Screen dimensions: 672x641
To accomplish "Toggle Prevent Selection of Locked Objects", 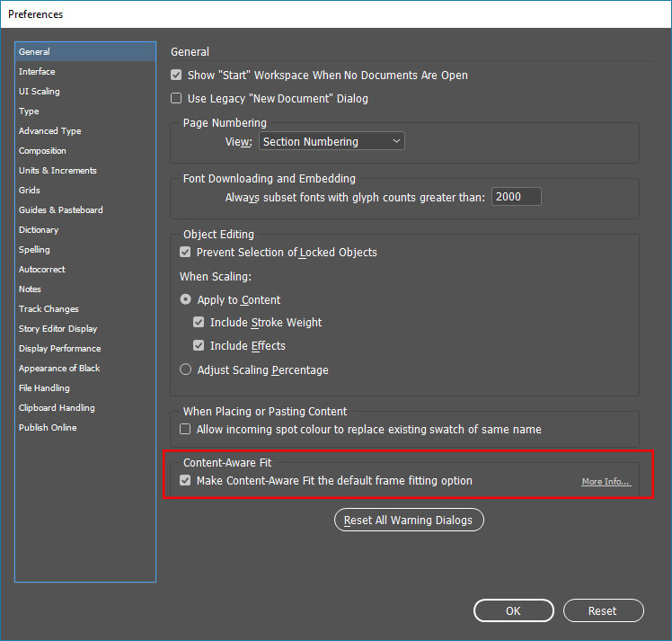I will (x=185, y=252).
